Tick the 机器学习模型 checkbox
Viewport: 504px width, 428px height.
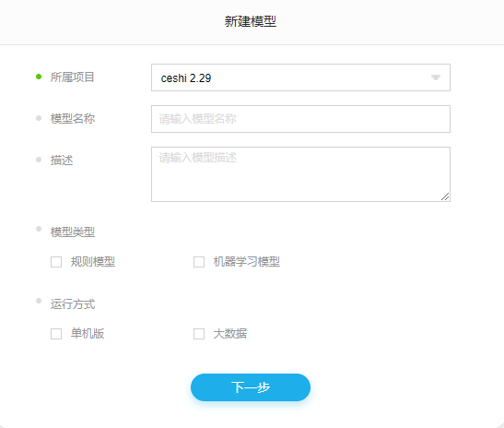[199, 262]
